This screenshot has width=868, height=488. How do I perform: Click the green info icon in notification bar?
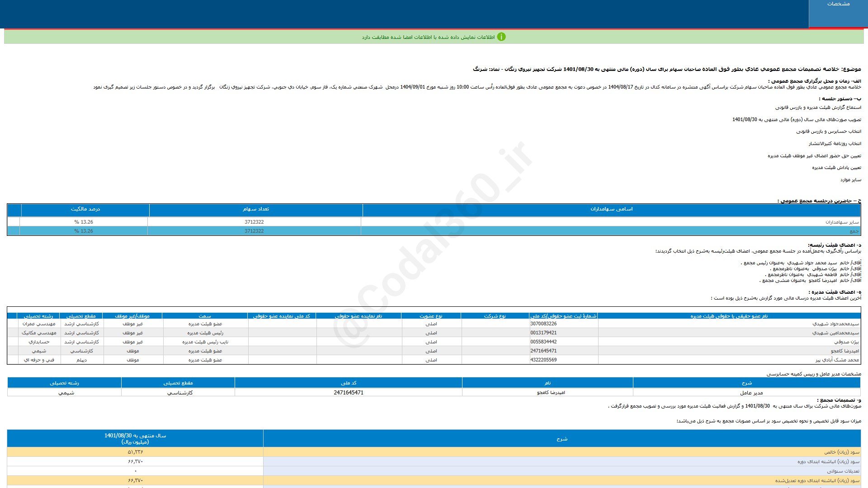click(x=501, y=37)
